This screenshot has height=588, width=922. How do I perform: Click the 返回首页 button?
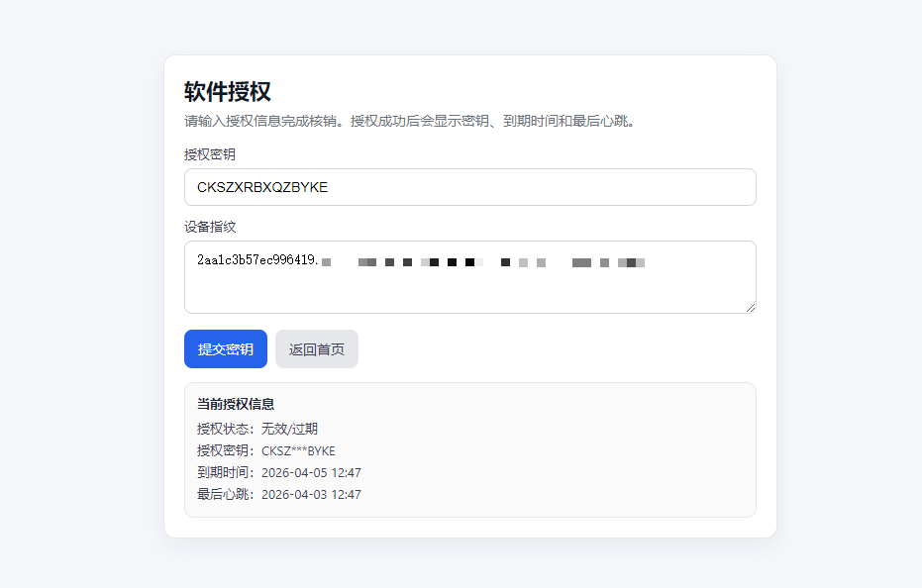[x=316, y=348]
